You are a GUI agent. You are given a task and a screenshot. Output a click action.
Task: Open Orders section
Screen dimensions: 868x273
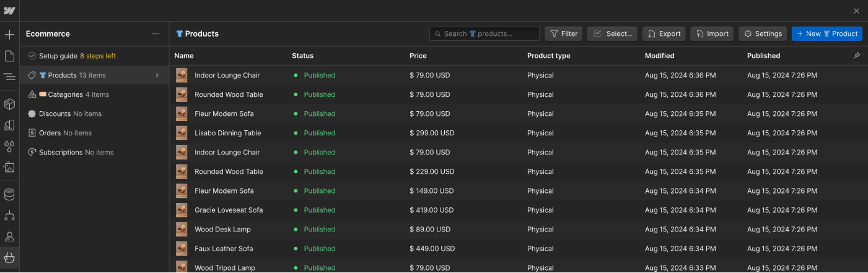(x=94, y=133)
